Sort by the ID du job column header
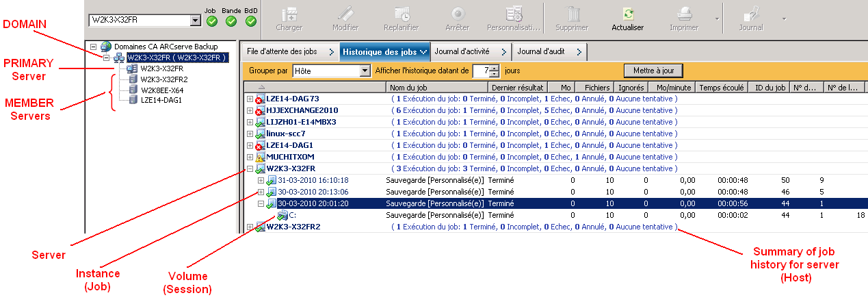 click(769, 88)
